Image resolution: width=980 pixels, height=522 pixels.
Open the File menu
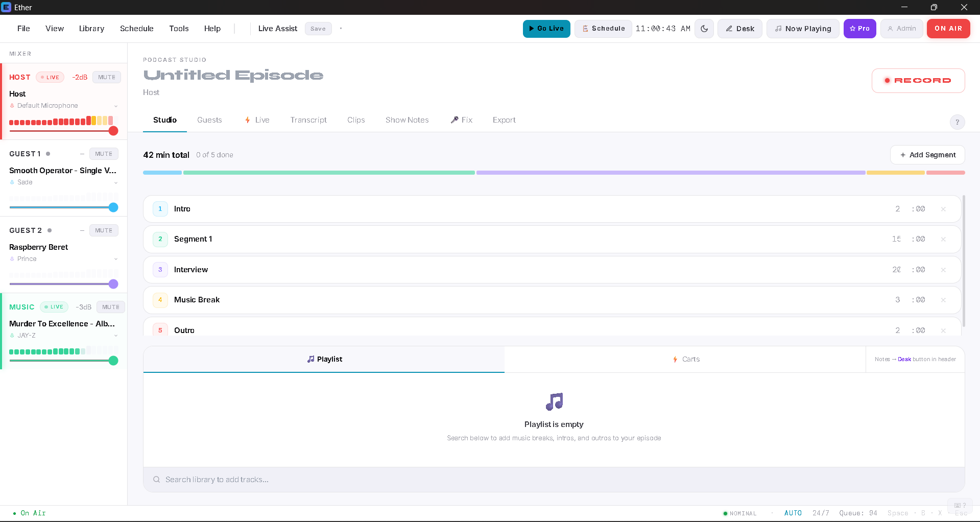[23, 29]
